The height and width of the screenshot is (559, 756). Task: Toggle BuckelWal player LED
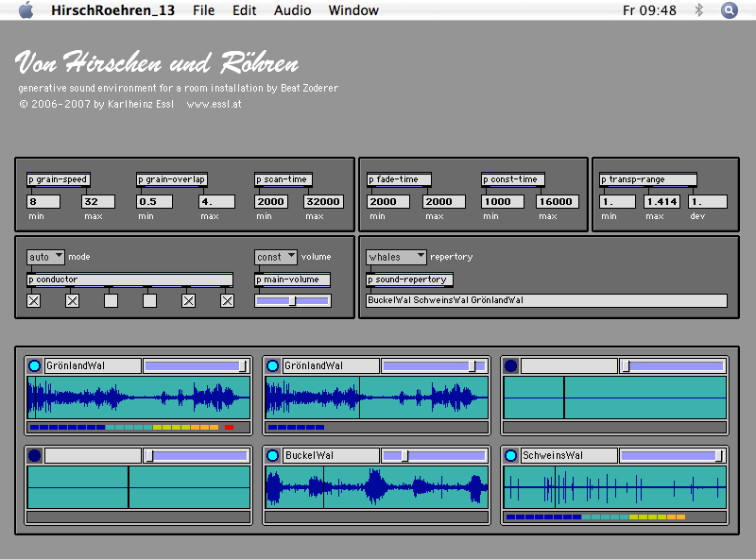coord(272,455)
